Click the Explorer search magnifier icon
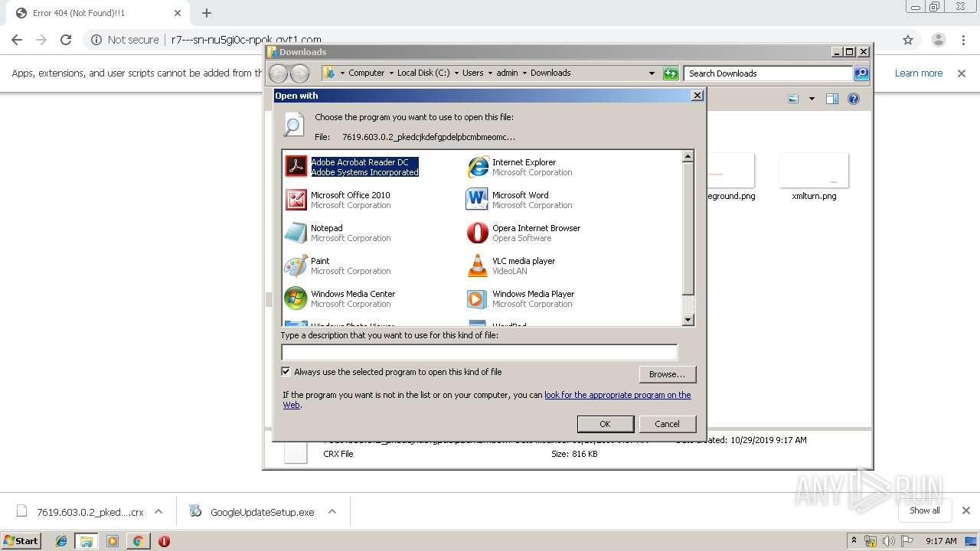The width and height of the screenshot is (980, 551). [861, 73]
